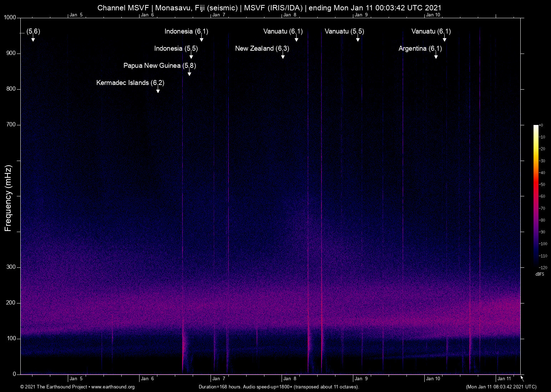Click the Jan 11 label on bottom axis
The image size is (551, 392).
(x=504, y=378)
